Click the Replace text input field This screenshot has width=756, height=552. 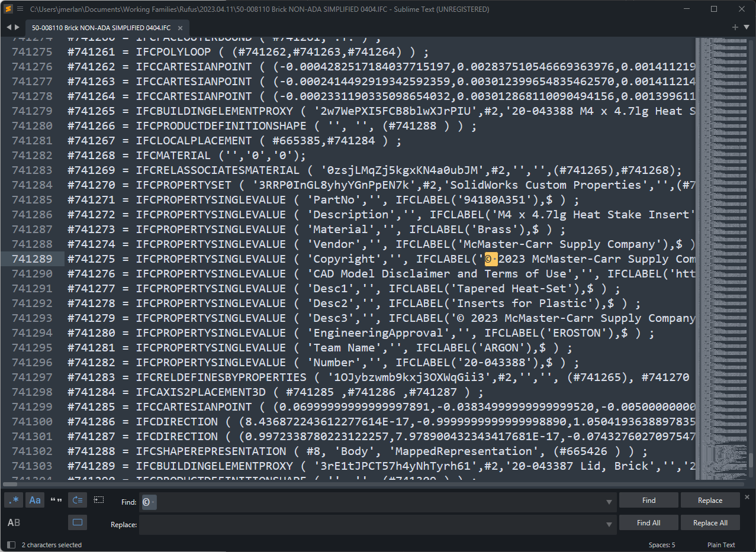tap(373, 524)
